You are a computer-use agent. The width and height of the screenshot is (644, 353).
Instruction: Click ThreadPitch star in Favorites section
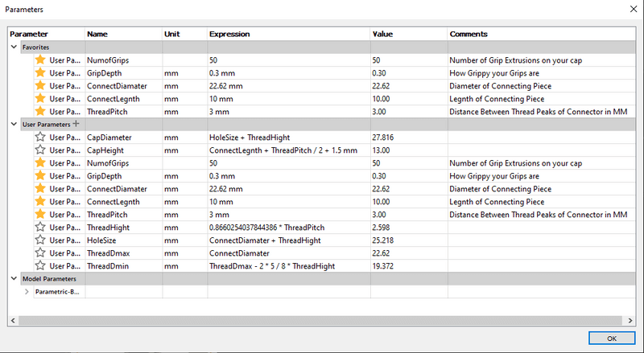click(x=39, y=111)
